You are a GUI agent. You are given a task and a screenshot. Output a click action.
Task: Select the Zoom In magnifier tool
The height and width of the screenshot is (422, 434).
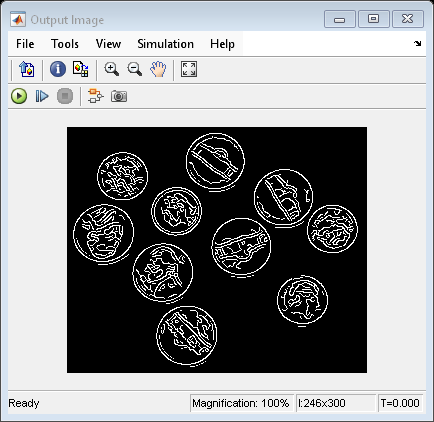point(111,69)
